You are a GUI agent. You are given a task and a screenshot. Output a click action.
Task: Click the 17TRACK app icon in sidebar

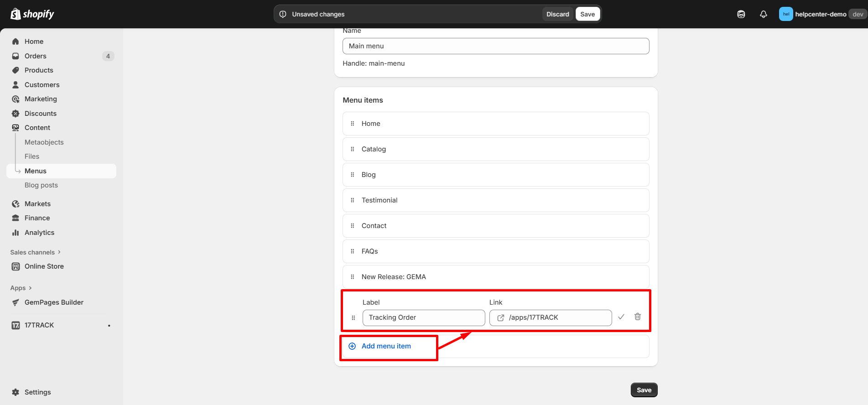pos(16,325)
